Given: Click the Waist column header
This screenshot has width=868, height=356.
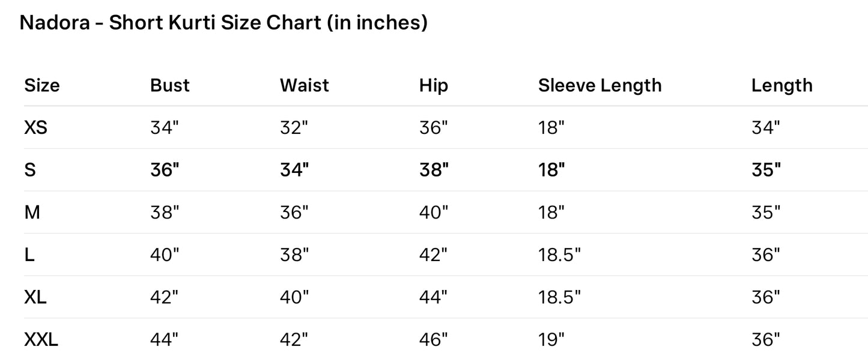Looking at the screenshot, I should click(305, 85).
